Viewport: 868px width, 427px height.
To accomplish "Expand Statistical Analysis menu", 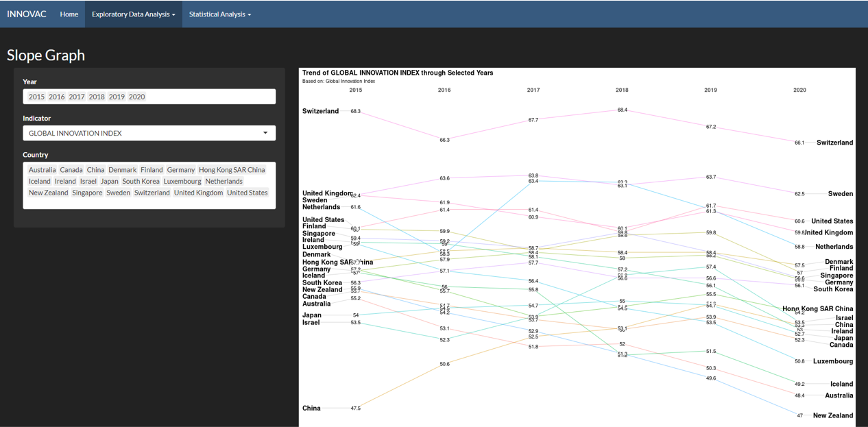I will click(219, 14).
